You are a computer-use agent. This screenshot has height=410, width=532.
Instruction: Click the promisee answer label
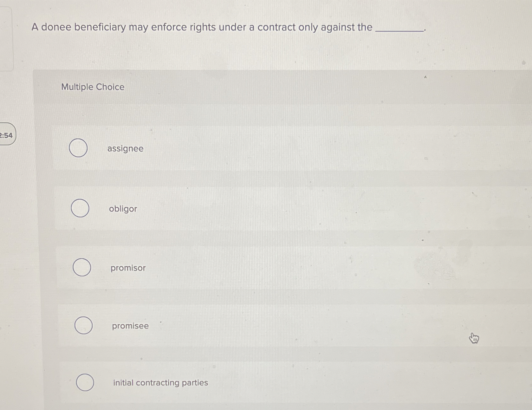point(130,326)
